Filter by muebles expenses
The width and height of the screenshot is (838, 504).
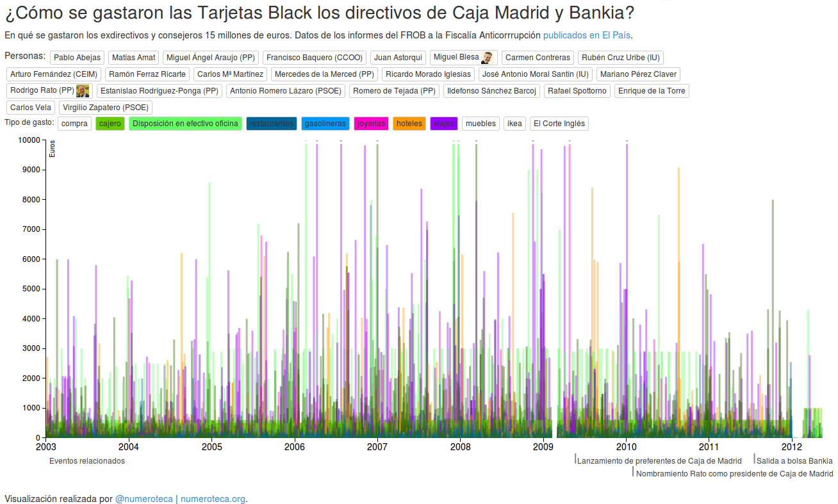[481, 124]
